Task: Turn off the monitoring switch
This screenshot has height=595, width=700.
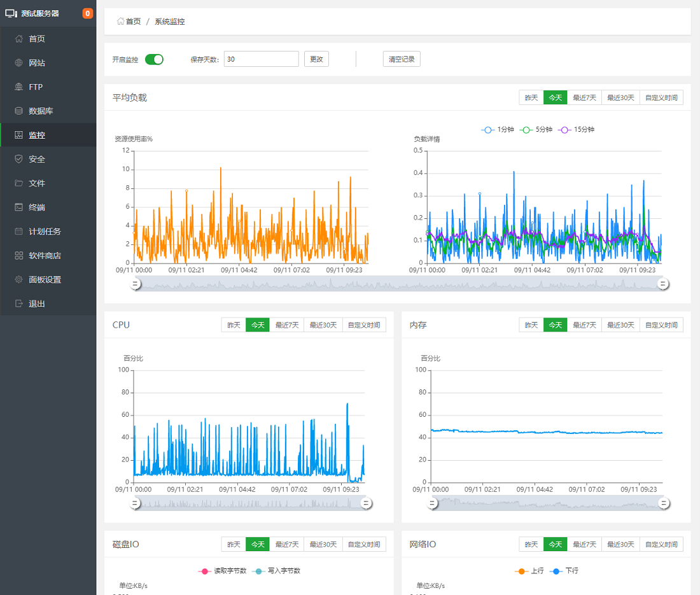Action: [154, 59]
